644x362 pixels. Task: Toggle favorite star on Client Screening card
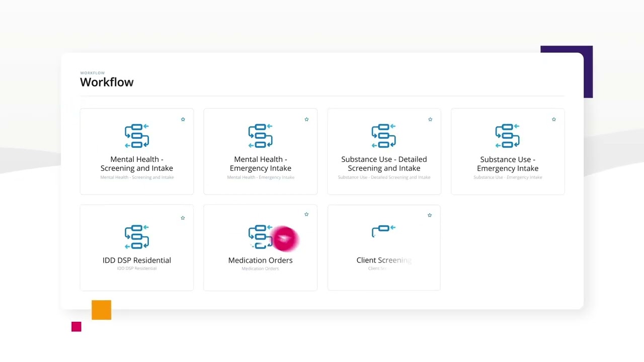click(430, 215)
